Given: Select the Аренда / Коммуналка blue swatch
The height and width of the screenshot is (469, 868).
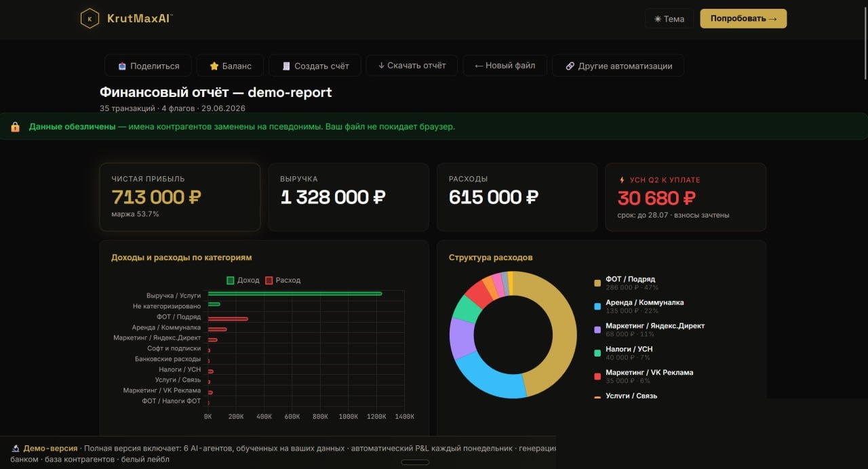Looking at the screenshot, I should click(597, 306).
